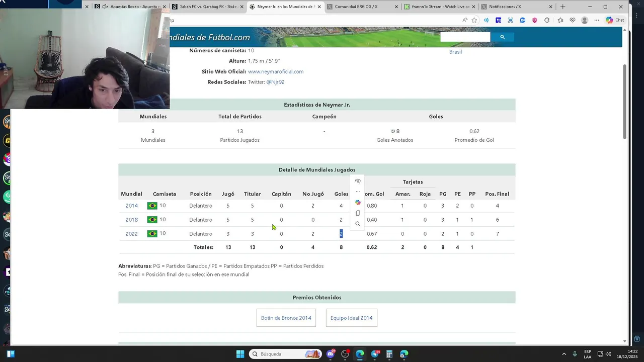The image size is (644, 362).
Task: Open Browser essentials (heart pulse icon)
Action: [x=572, y=20]
